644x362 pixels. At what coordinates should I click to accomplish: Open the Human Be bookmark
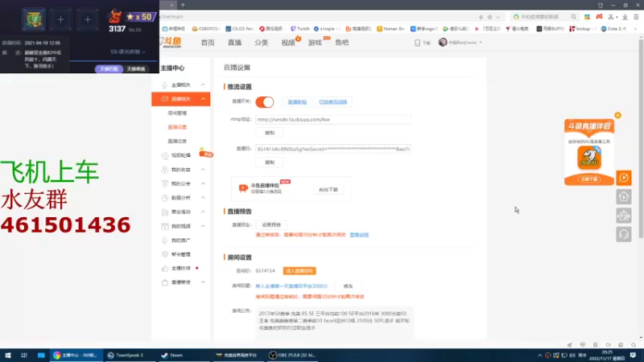coord(390,29)
